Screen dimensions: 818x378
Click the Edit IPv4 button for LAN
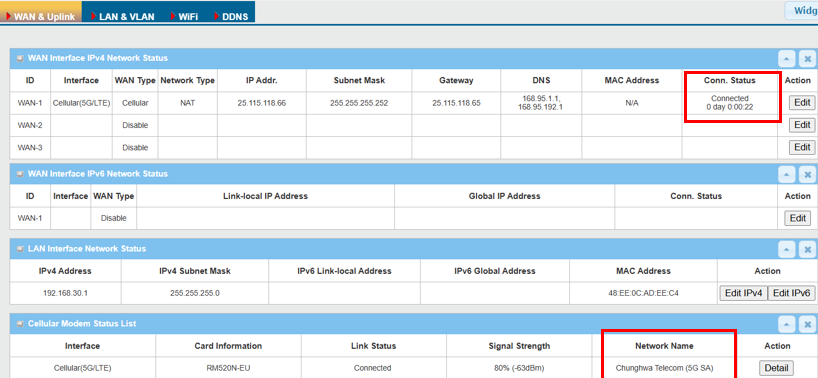click(743, 293)
